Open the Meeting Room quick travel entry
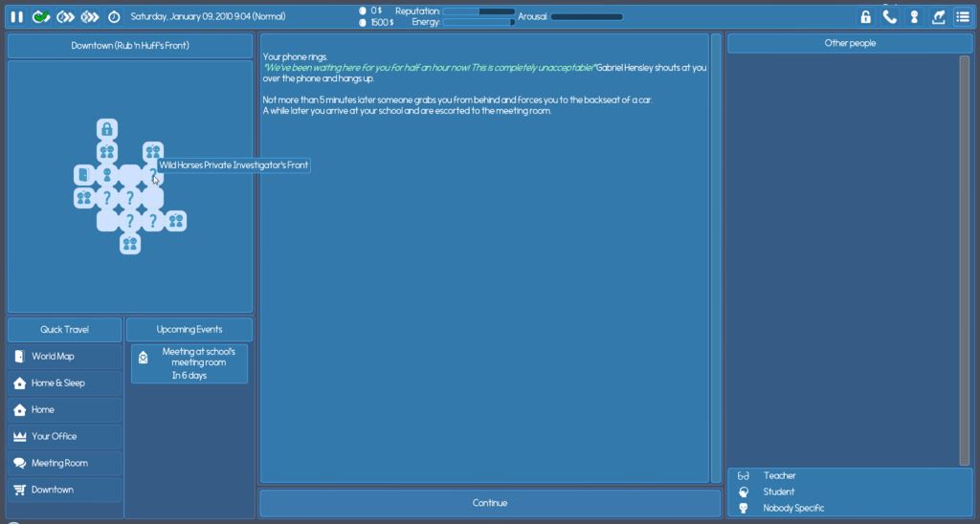Screen dimensions: 980x524 point(65,464)
